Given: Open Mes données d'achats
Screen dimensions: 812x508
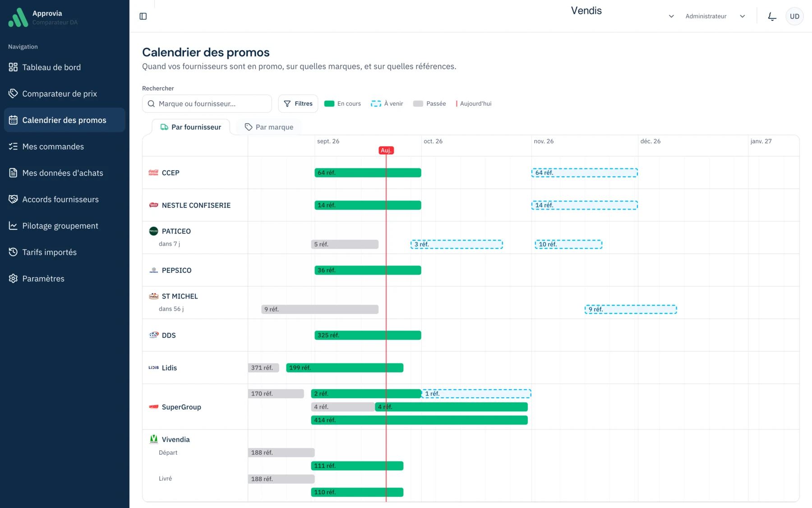Looking at the screenshot, I should pyautogui.click(x=65, y=173).
